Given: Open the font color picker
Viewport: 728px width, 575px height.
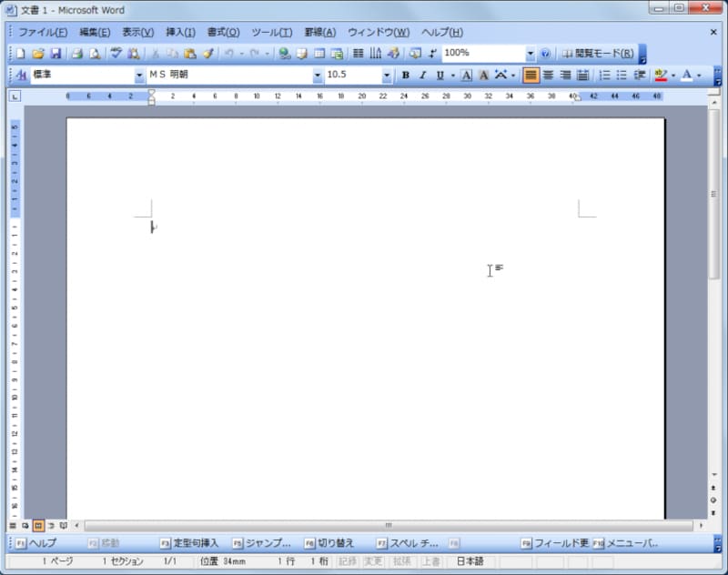Looking at the screenshot, I should pyautogui.click(x=688, y=76).
